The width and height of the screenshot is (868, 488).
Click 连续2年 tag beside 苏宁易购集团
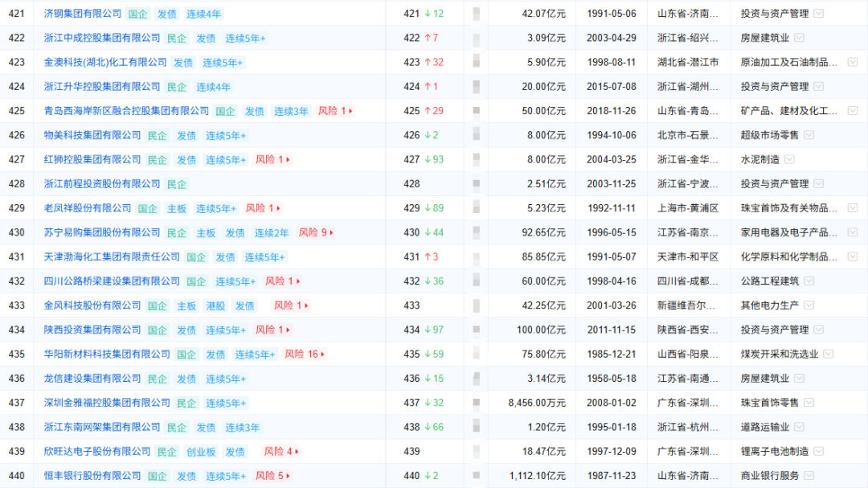(272, 232)
